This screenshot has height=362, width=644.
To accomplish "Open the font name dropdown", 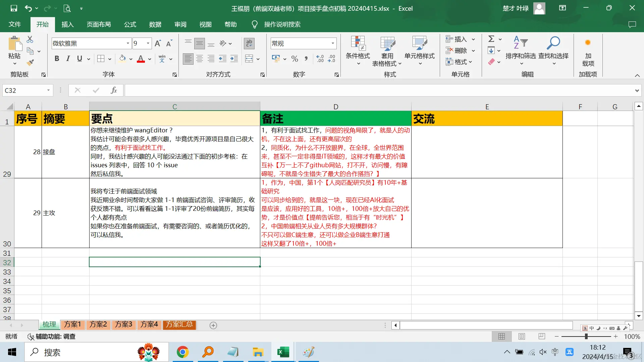I will tap(127, 43).
